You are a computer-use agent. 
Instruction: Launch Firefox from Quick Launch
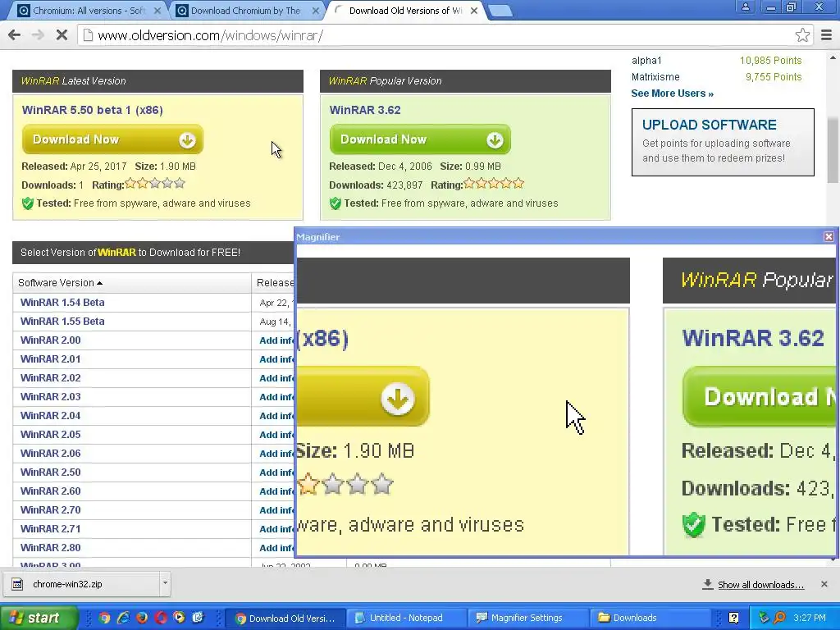[x=142, y=618]
